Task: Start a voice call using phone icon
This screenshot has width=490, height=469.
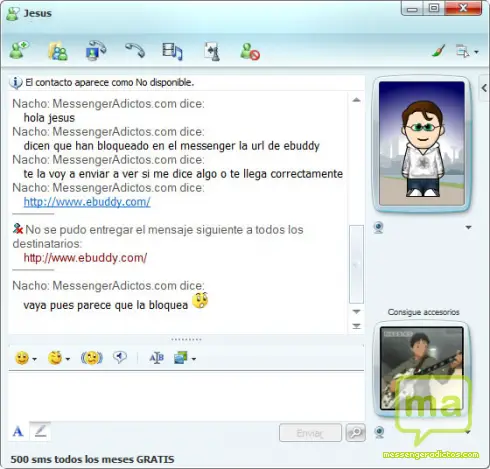Action: coord(135,51)
